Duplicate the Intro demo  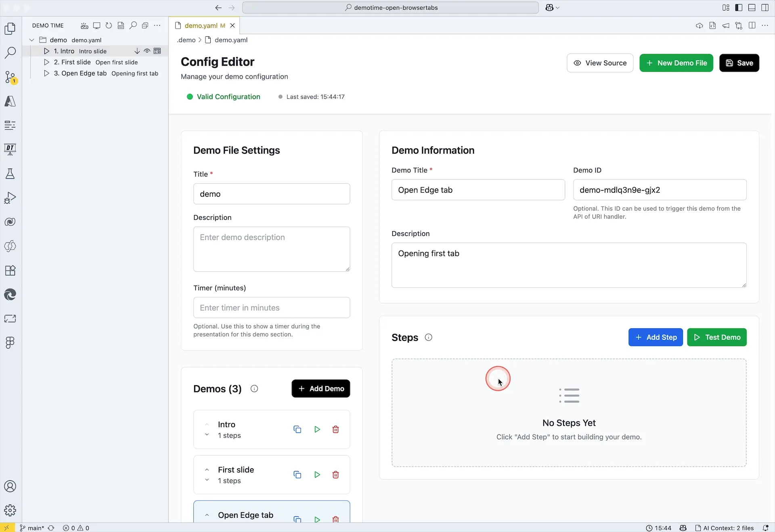click(x=297, y=430)
